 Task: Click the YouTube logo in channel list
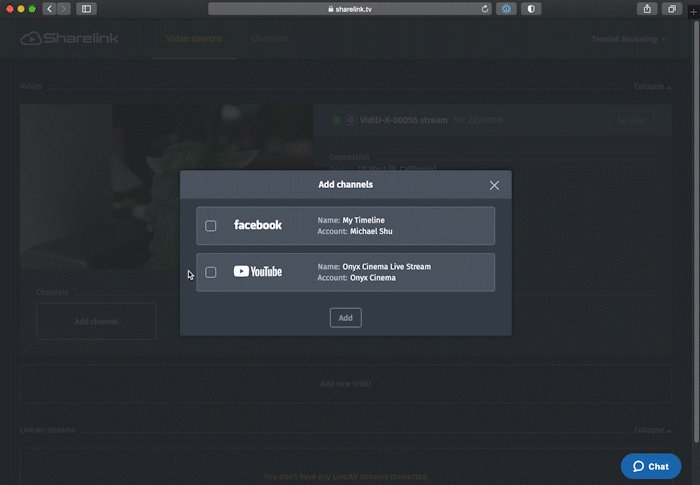point(258,272)
